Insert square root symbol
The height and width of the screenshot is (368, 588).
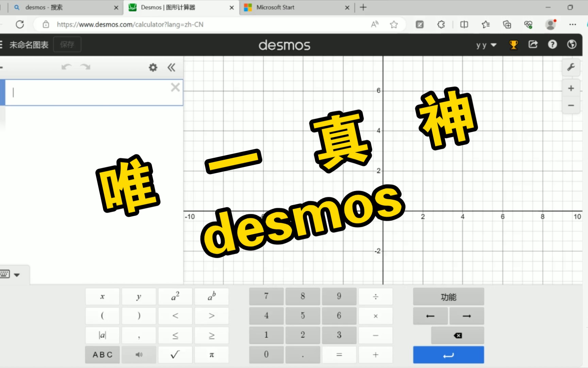coord(175,355)
